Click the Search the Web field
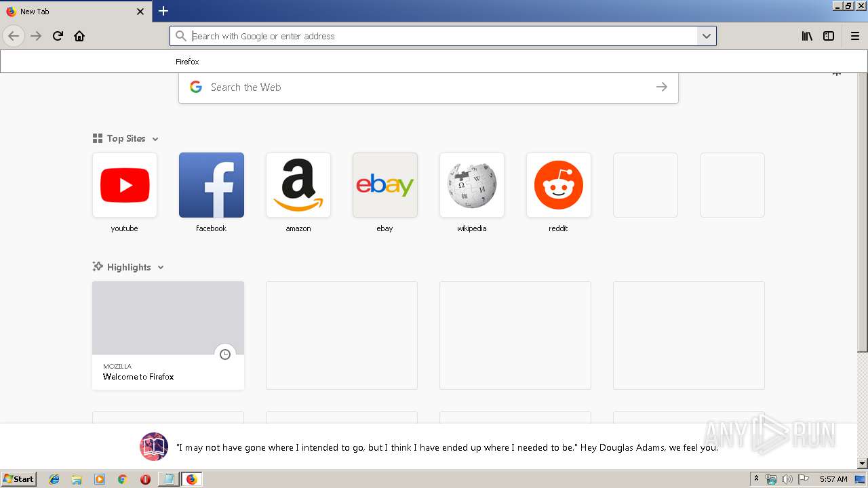This screenshot has height=488, width=868. [429, 87]
